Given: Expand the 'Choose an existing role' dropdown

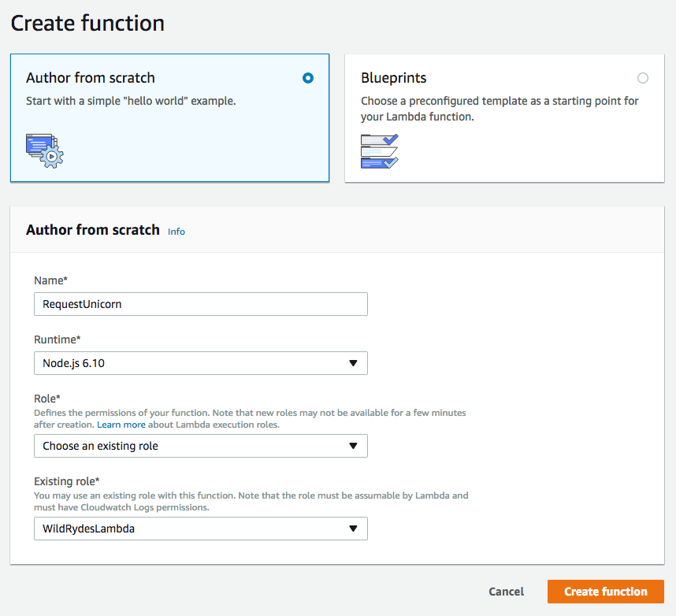Looking at the screenshot, I should pos(200,446).
